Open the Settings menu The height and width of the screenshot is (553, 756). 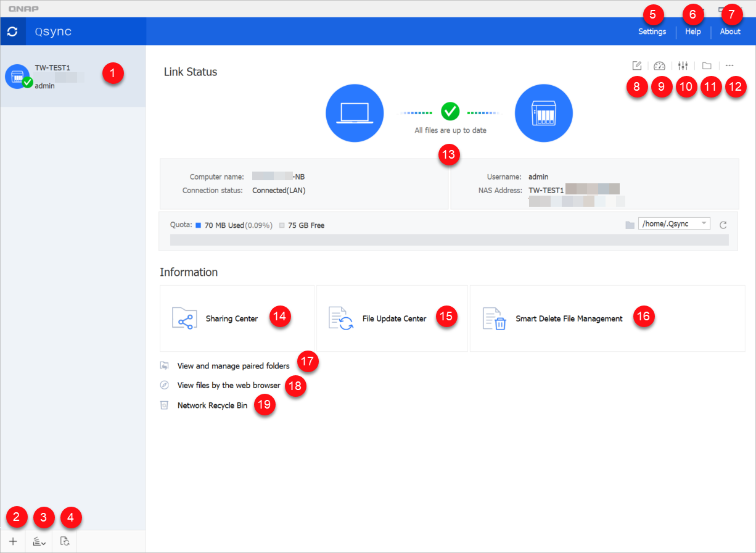click(x=652, y=31)
